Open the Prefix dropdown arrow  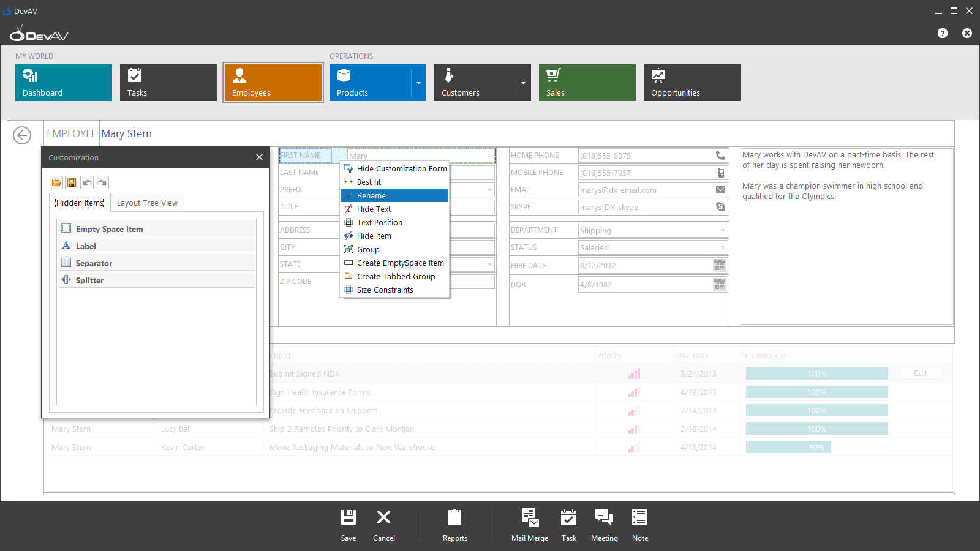point(489,190)
